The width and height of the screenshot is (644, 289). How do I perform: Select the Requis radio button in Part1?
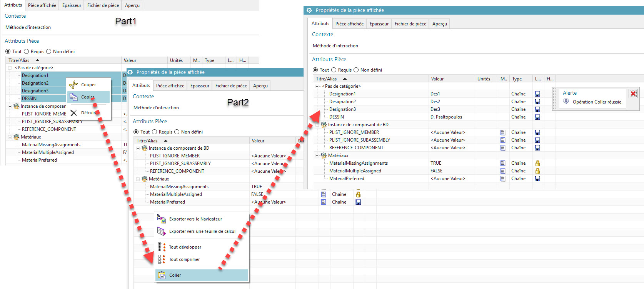coord(27,52)
